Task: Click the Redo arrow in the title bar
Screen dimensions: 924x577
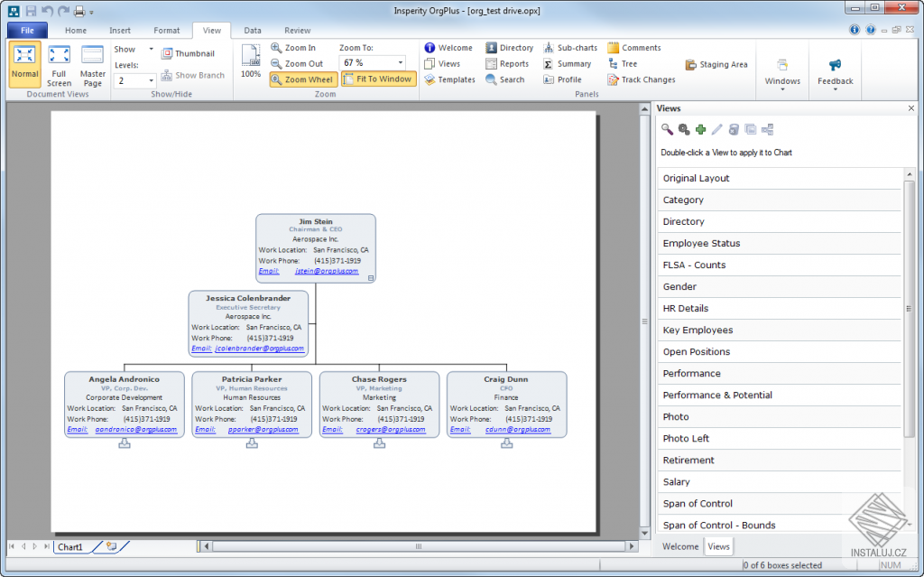Action: click(63, 11)
